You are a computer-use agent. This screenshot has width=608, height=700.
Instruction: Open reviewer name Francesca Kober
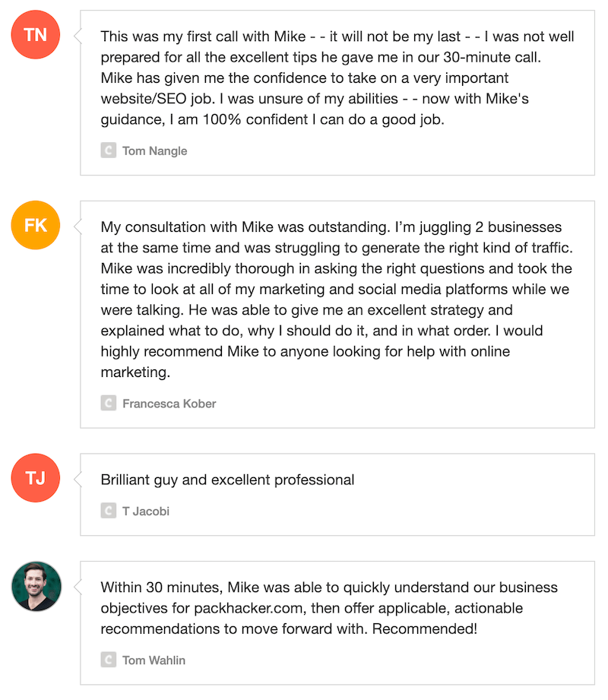(169, 404)
